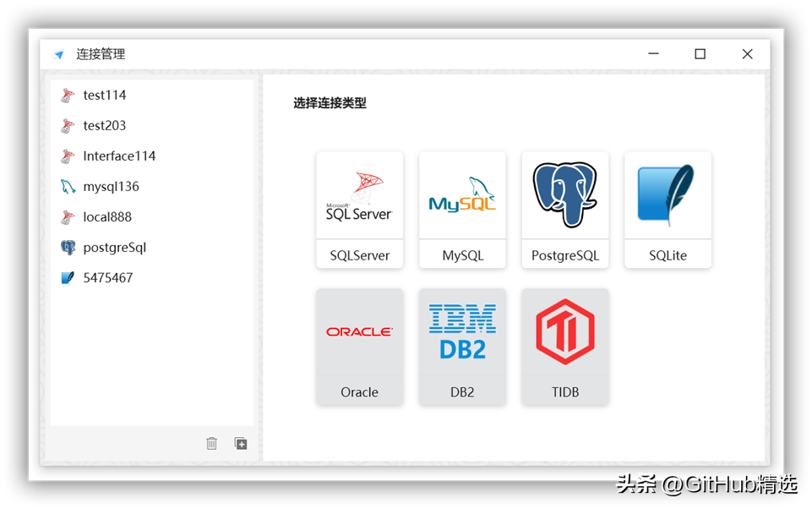Click the SQLite icon beside 5475467
Viewport: 812px width, 509px height.
[x=68, y=278]
